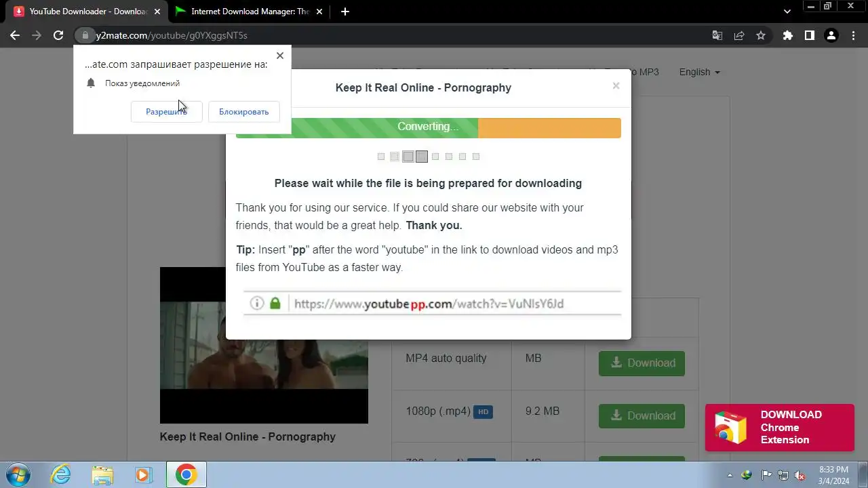868x488 pixels.
Task: Click the Share this page icon
Action: click(x=739, y=35)
